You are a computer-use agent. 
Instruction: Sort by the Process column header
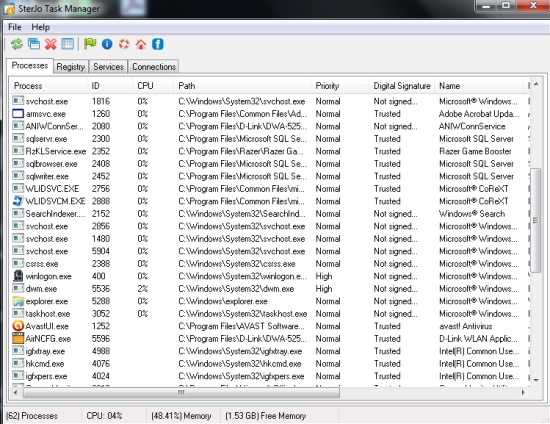pos(48,86)
